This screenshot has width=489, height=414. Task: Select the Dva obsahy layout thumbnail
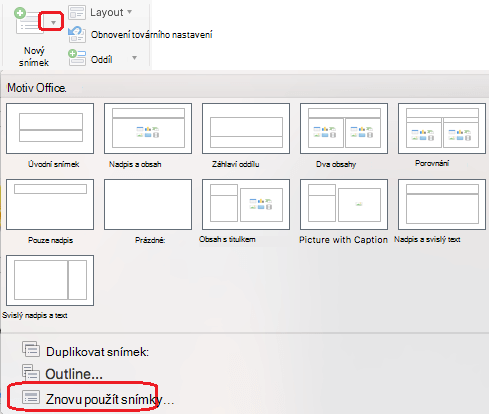(x=344, y=128)
